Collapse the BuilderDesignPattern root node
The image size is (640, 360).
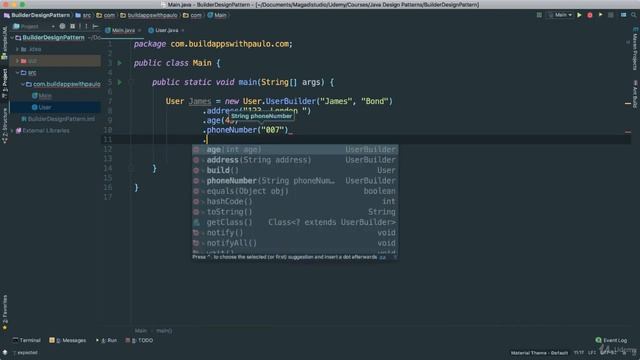point(12,38)
